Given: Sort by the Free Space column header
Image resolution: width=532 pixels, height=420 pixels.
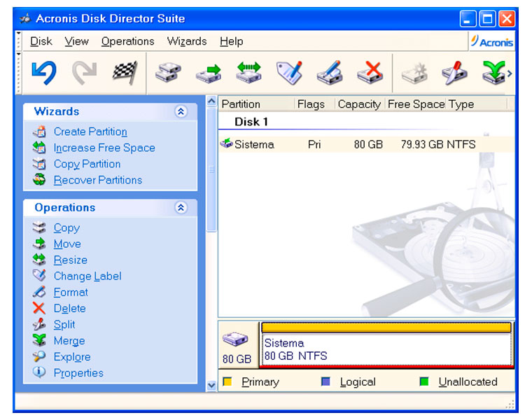Looking at the screenshot, I should pyautogui.click(x=416, y=104).
